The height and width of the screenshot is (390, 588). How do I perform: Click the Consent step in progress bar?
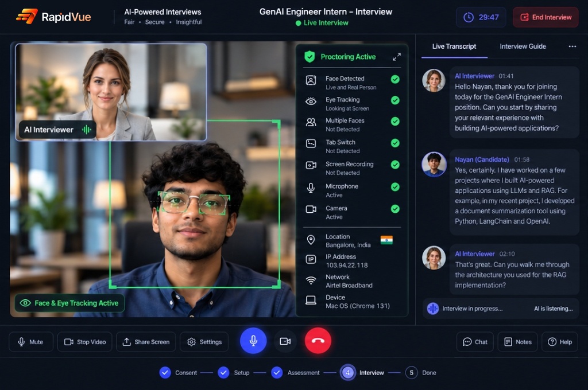179,373
